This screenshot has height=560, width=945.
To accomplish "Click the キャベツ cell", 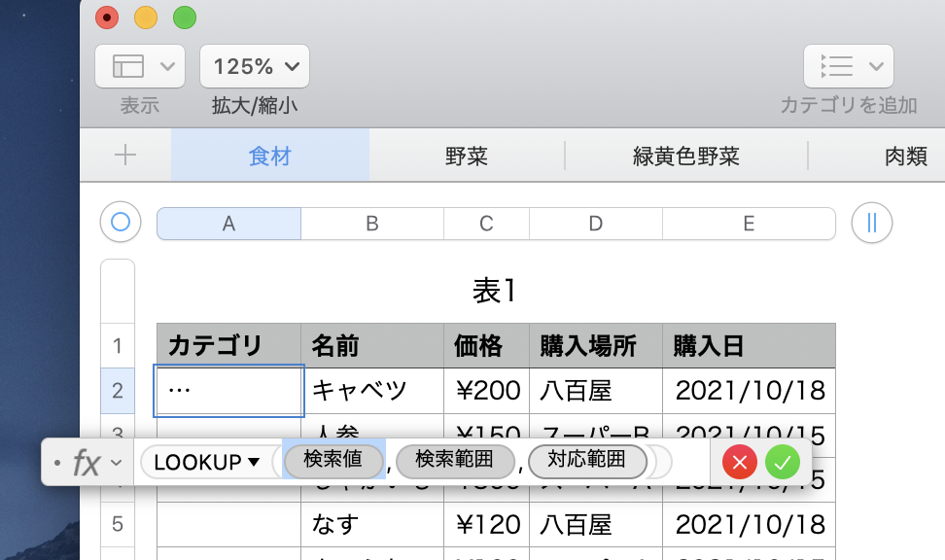I will (371, 391).
